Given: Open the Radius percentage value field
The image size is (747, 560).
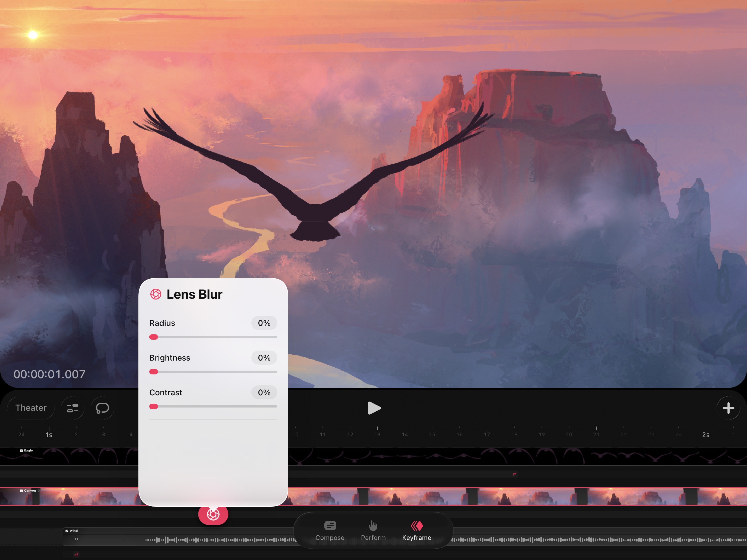Looking at the screenshot, I should pos(264,323).
